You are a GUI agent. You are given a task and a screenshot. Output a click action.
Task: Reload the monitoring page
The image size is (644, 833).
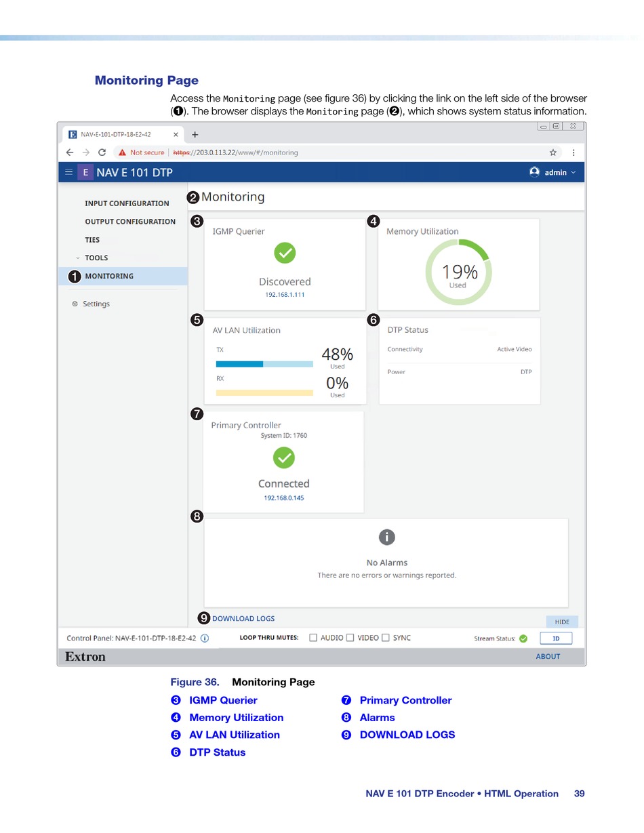[102, 153]
